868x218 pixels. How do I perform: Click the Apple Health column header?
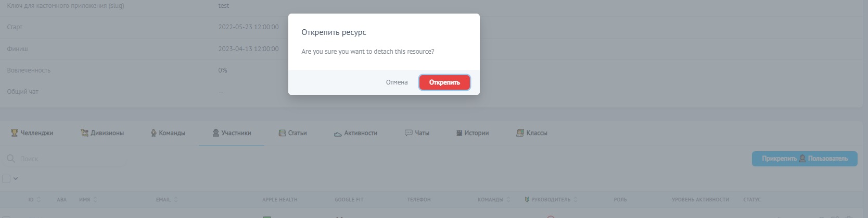tap(280, 200)
